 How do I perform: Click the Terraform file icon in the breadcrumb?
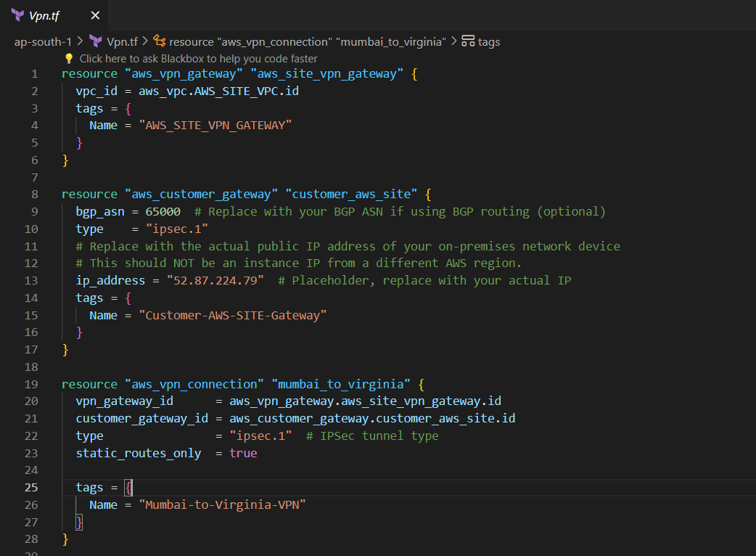[x=95, y=41]
